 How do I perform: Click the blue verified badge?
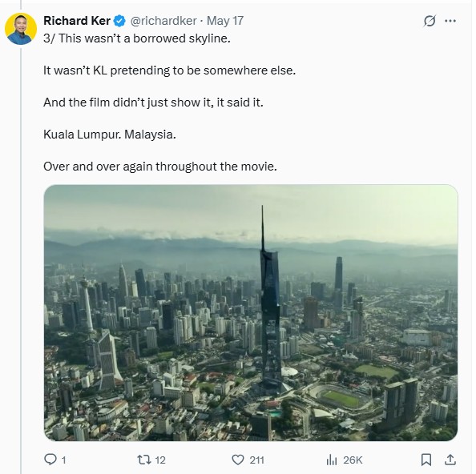click(119, 21)
